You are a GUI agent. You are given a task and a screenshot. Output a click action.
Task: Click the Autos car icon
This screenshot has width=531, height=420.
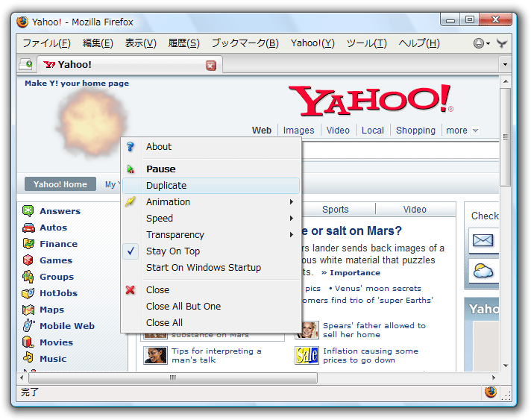point(28,228)
